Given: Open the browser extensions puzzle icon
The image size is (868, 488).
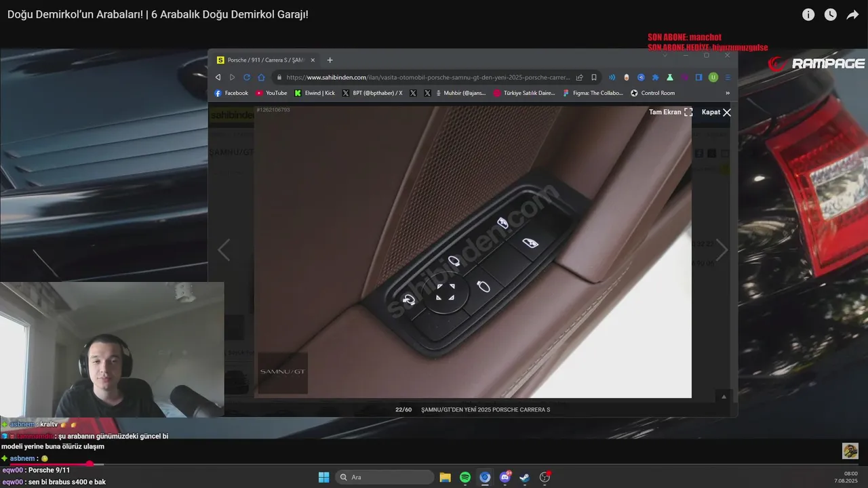Looking at the screenshot, I should coord(655,77).
